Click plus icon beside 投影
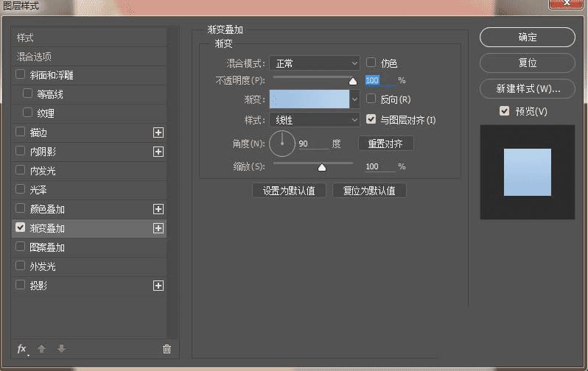This screenshot has height=371, width=588. (158, 286)
